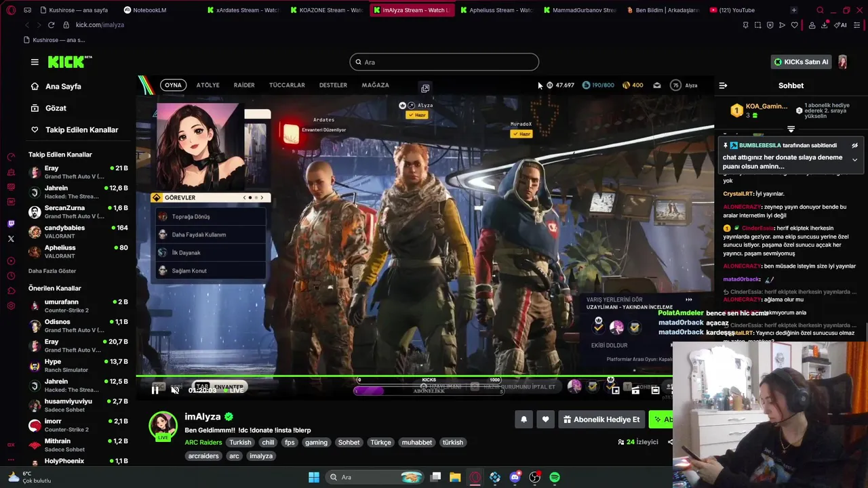This screenshot has width=868, height=488.
Task: Click the Abonelik Hediye Et button
Action: 601,420
